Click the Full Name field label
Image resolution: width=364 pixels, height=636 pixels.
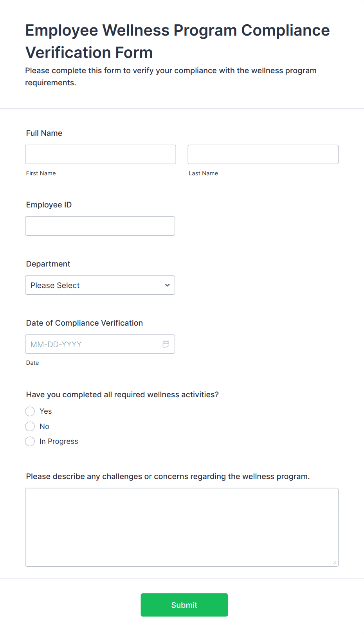(44, 133)
